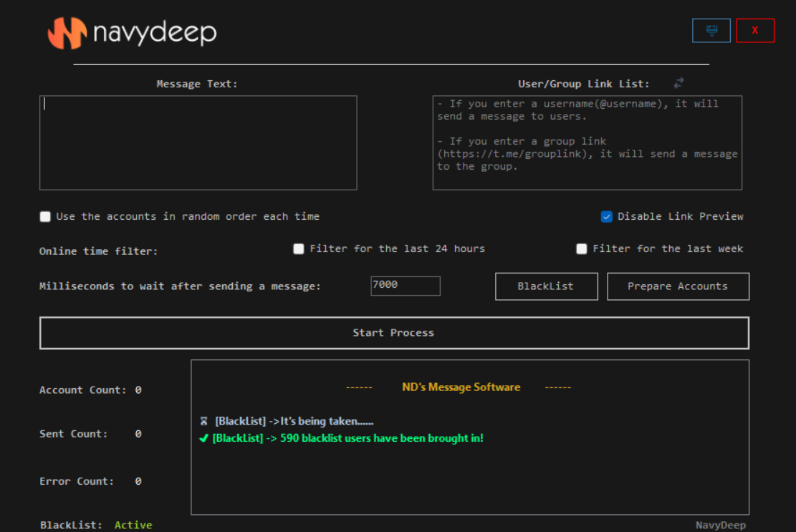Click into the User/Group Link List box
Viewport: 796px width, 532px height.
pyautogui.click(x=588, y=143)
